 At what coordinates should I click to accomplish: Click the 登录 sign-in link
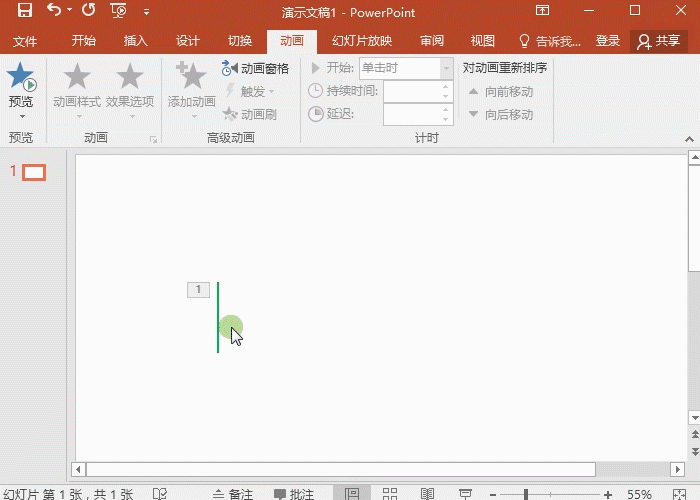[608, 41]
